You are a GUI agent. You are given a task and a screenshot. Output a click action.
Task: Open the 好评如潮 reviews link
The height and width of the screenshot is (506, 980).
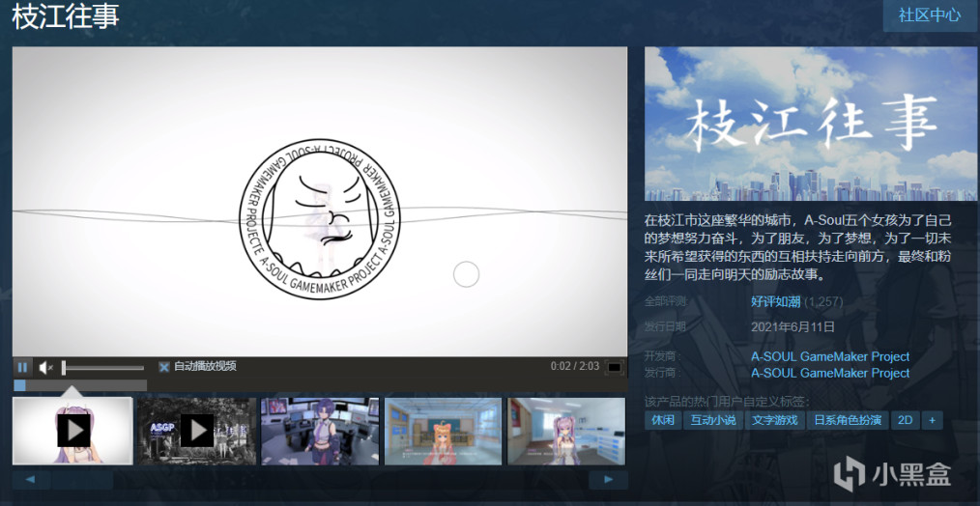(x=776, y=301)
